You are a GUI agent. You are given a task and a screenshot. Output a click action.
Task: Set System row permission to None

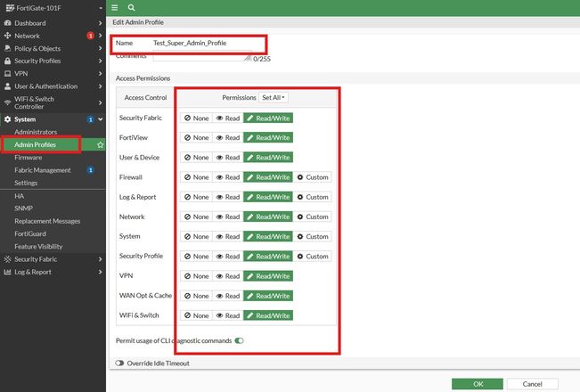(x=196, y=236)
